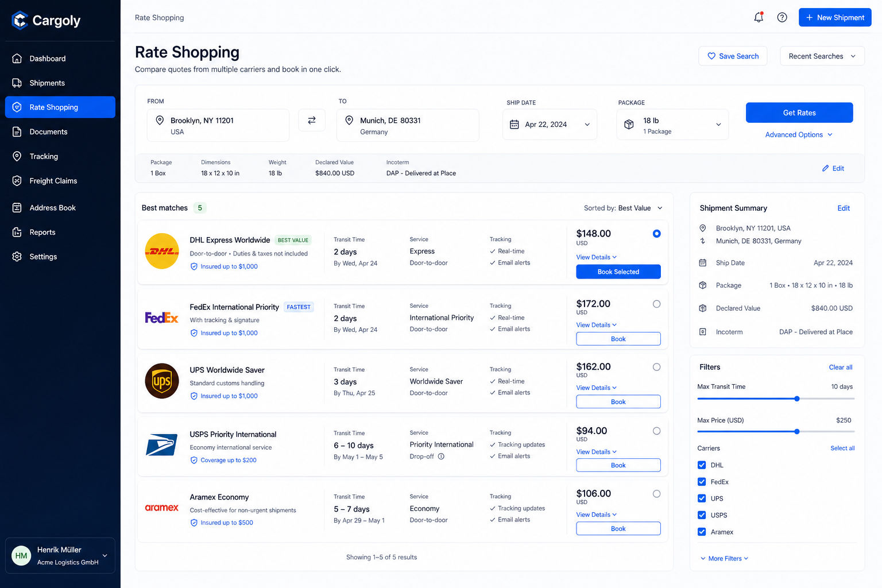Expand More Filters
Image resolution: width=882 pixels, height=588 pixels.
coord(724,558)
